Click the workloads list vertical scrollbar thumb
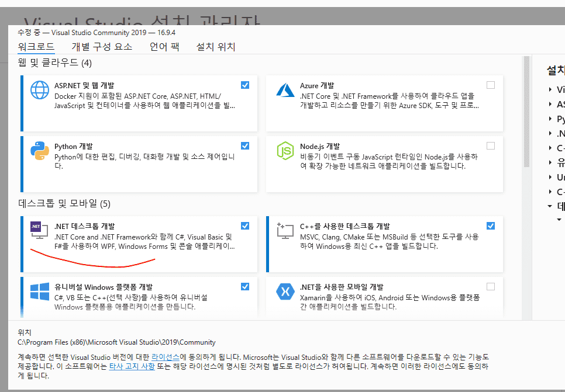The width and height of the screenshot is (565, 392). pos(526,112)
